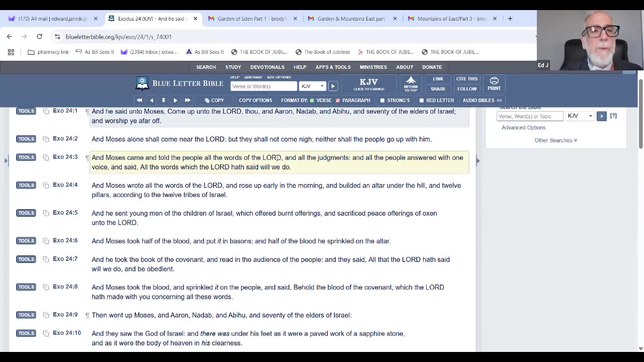644x362 pixels.
Task: Open the pharmacy link bookmark folder
Action: click(x=48, y=52)
